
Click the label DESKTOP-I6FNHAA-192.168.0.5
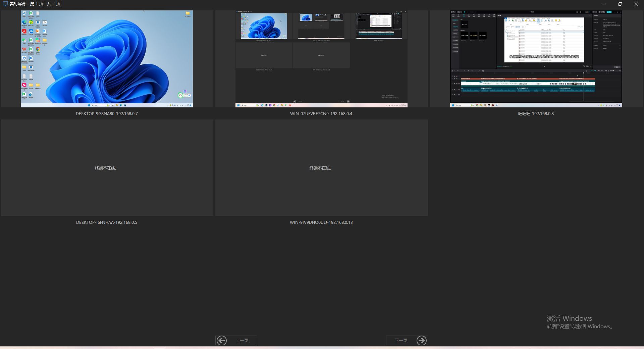point(107,222)
